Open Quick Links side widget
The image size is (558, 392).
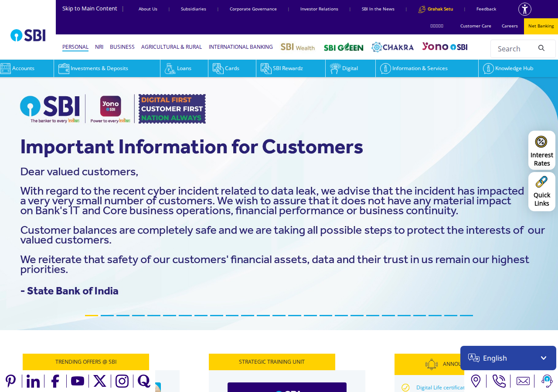click(542, 192)
